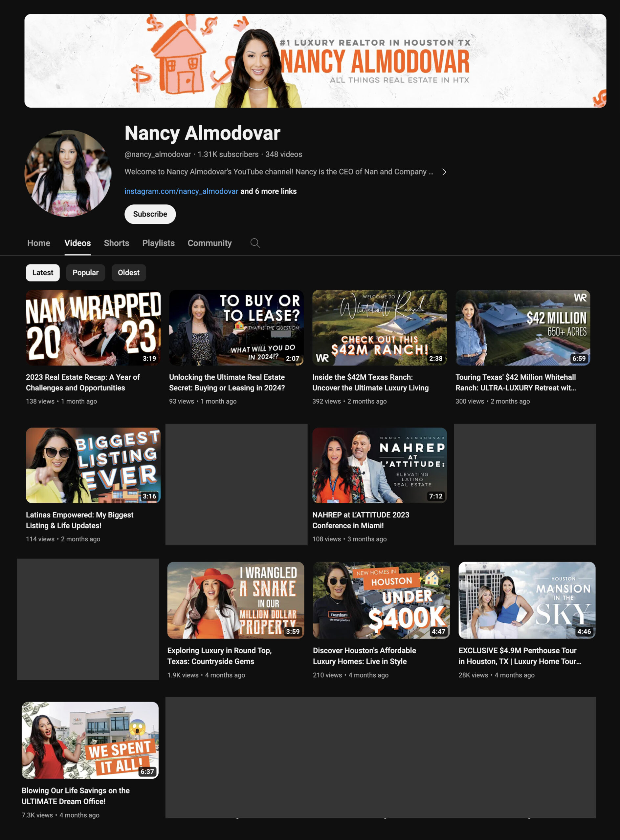Play the NAHREP at L'Attitude thumbnail

379,465
